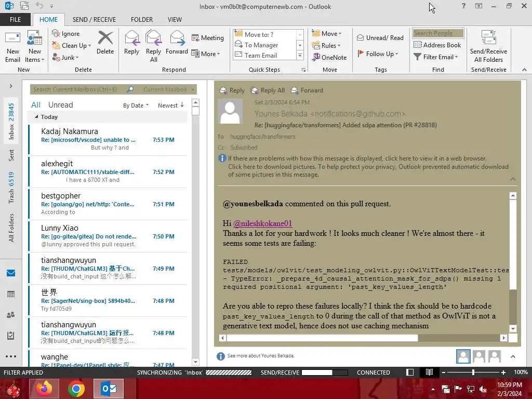Reply with a Meeting request

[208, 37]
